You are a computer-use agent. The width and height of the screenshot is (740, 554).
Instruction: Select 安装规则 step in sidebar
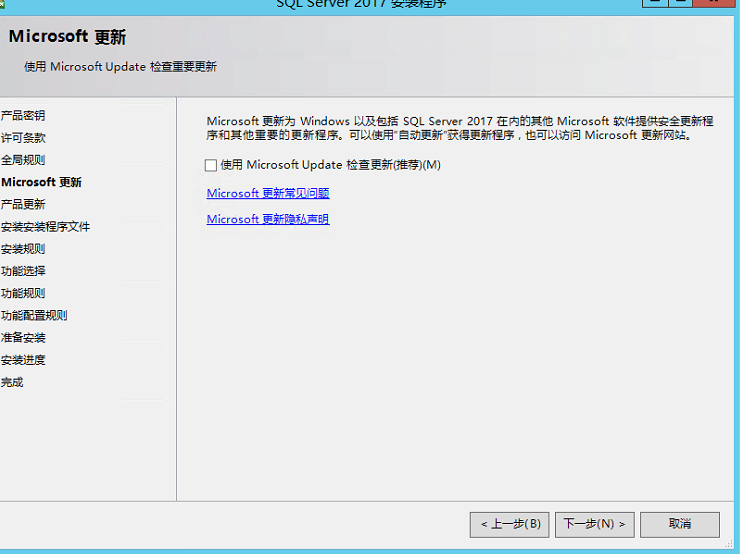coord(23,249)
